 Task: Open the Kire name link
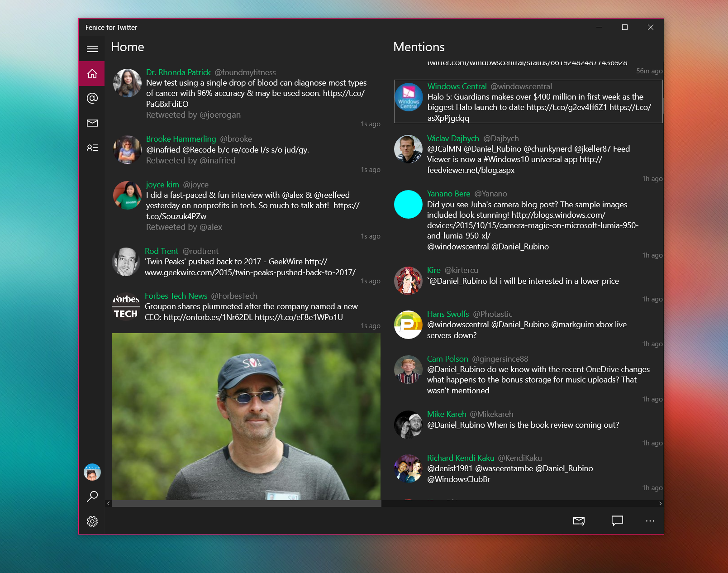[434, 270]
